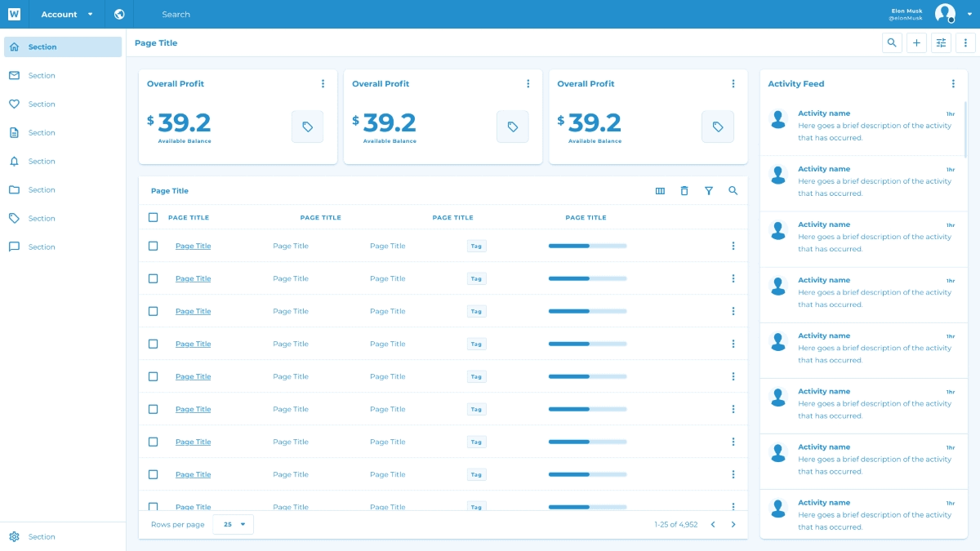The height and width of the screenshot is (551, 980).
Task: Check the first table row checkbox
Action: pos(153,246)
